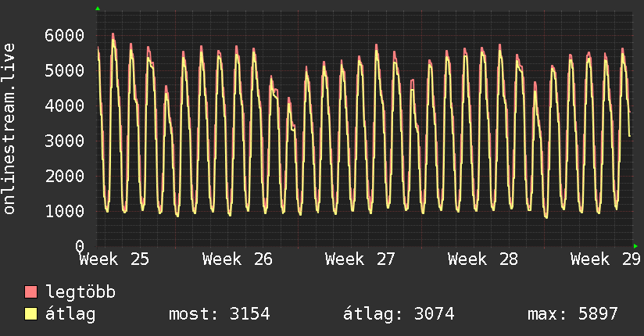The height and width of the screenshot is (336, 644).
Task: Select the Week 27 axis label
Action: (360, 259)
